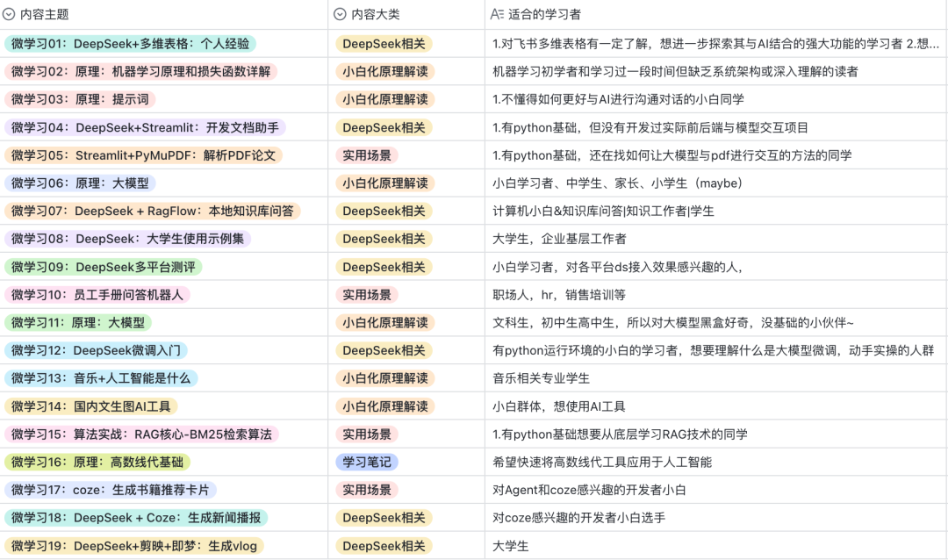Click DeepSeek相关 tag in 微学习04 row
948x560 pixels.
pos(384,127)
